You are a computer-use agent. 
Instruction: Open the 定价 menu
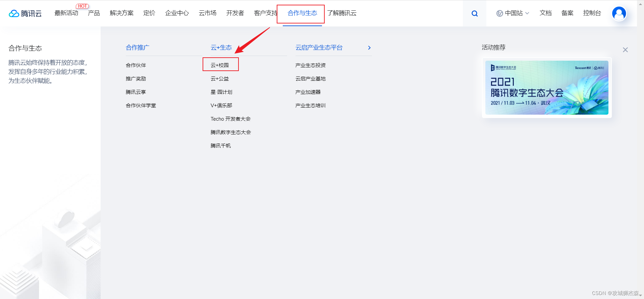149,13
